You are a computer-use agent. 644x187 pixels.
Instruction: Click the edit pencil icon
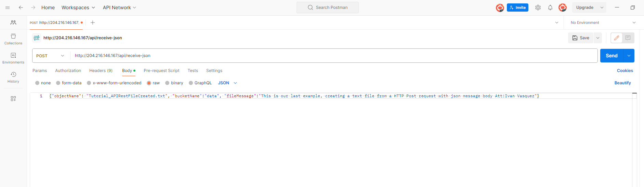617,38
